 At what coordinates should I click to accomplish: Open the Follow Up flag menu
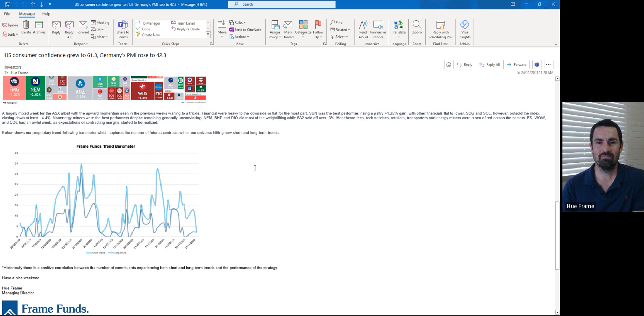(x=318, y=30)
